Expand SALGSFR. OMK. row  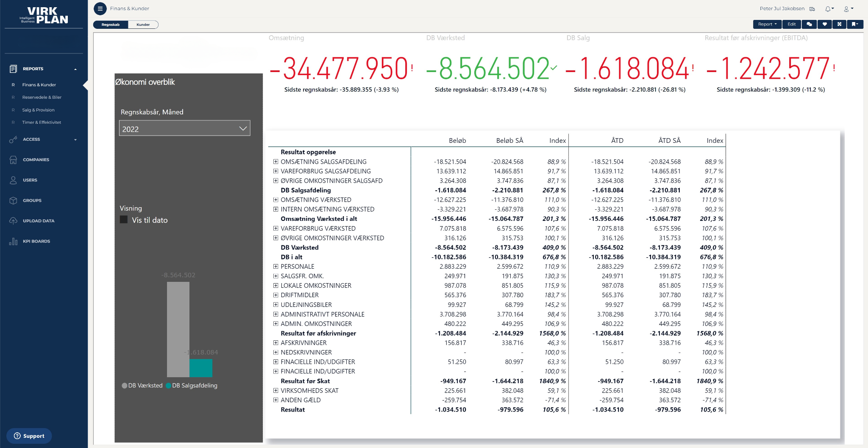(x=275, y=276)
